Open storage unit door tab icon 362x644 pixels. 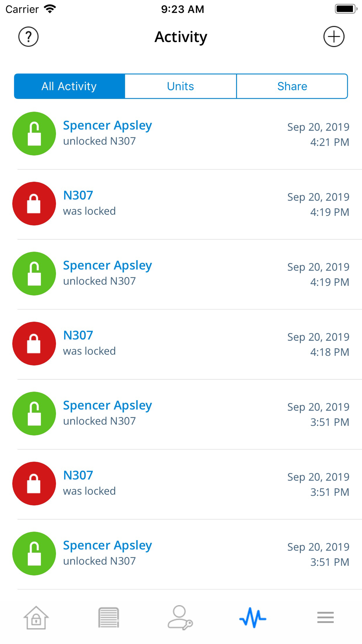pyautogui.click(x=108, y=618)
